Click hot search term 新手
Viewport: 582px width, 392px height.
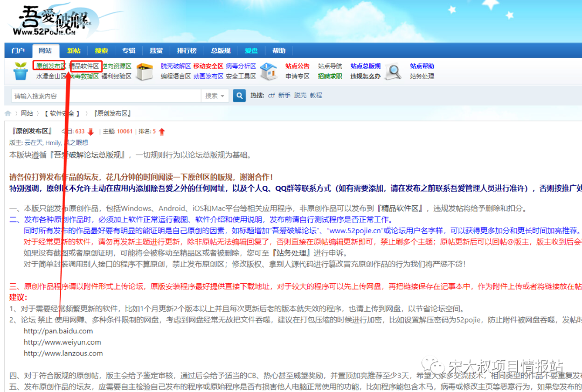click(x=285, y=96)
